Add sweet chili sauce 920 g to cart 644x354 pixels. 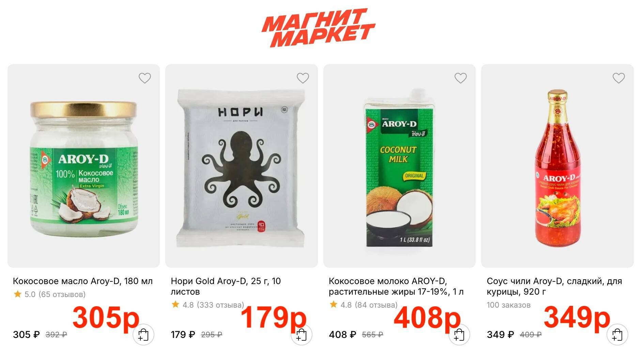(x=617, y=335)
